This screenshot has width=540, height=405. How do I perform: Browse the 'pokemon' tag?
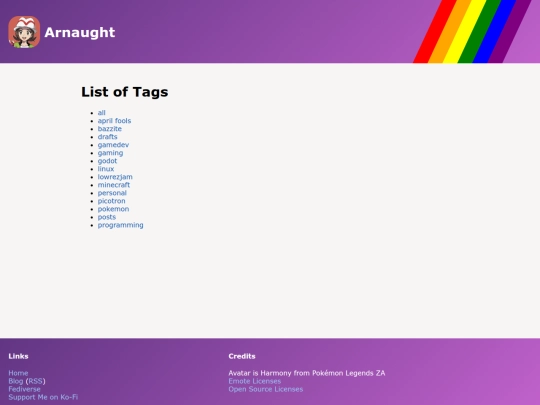click(x=113, y=209)
